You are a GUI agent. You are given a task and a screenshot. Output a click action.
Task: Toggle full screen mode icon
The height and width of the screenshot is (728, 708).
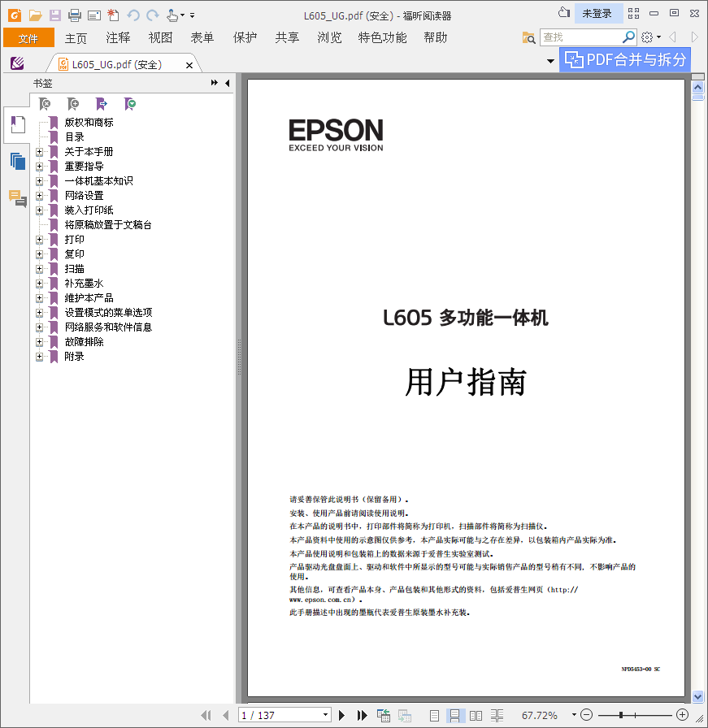pos(634,14)
